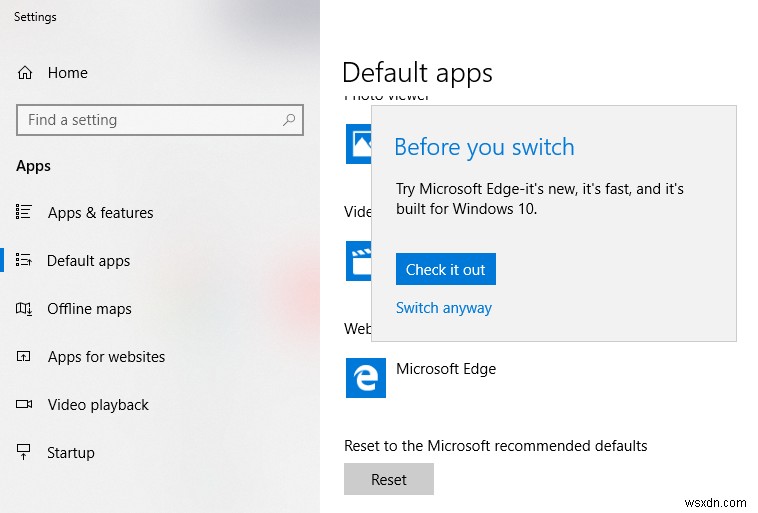This screenshot has height=513, width=758.
Task: Click the Settings window title
Action: click(35, 17)
